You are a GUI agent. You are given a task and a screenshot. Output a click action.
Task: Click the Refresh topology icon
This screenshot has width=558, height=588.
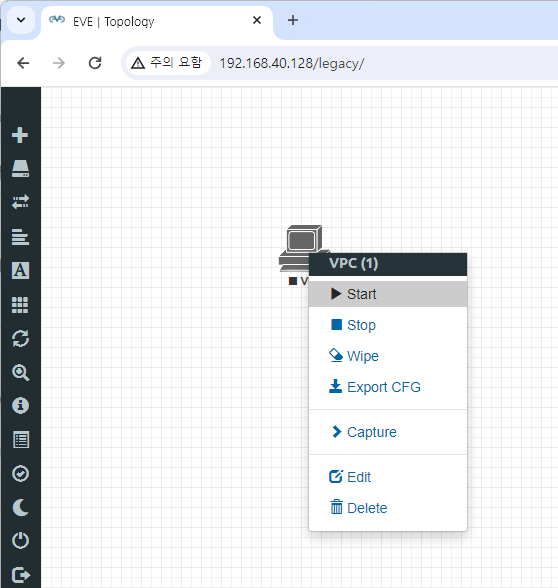point(20,339)
